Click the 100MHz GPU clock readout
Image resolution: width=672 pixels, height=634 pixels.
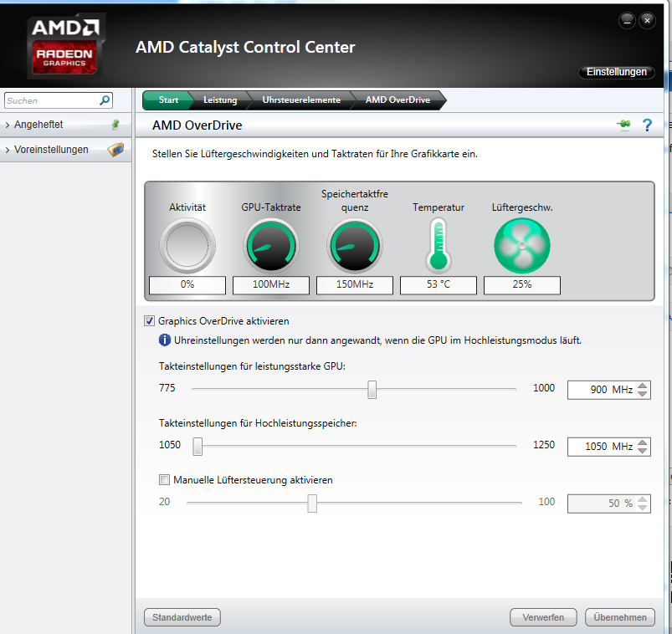pyautogui.click(x=271, y=285)
